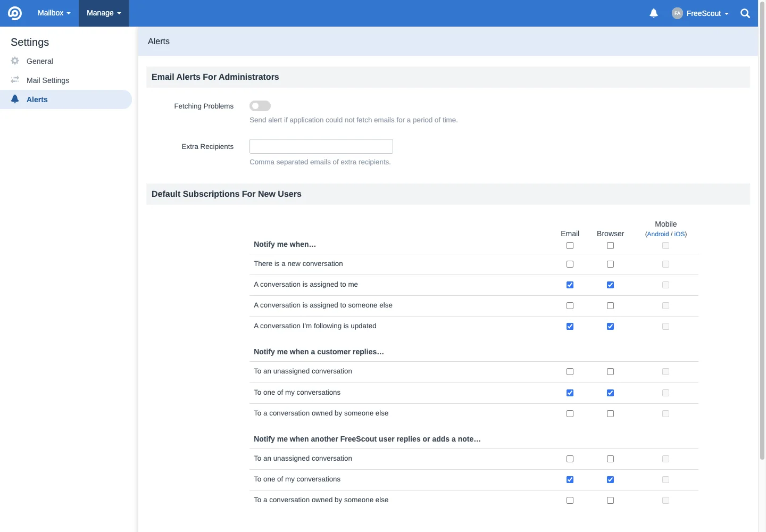Click the 'Notify me when a customer replies…' label
The height and width of the screenshot is (532, 766).
tap(319, 352)
